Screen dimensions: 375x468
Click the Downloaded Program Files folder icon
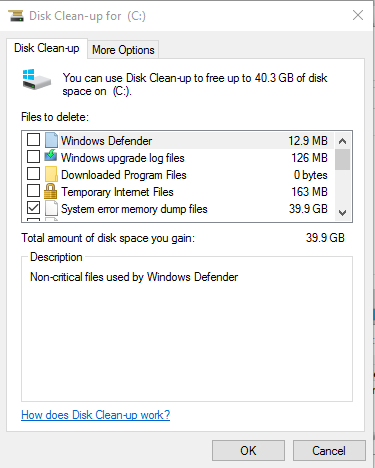[x=51, y=174]
